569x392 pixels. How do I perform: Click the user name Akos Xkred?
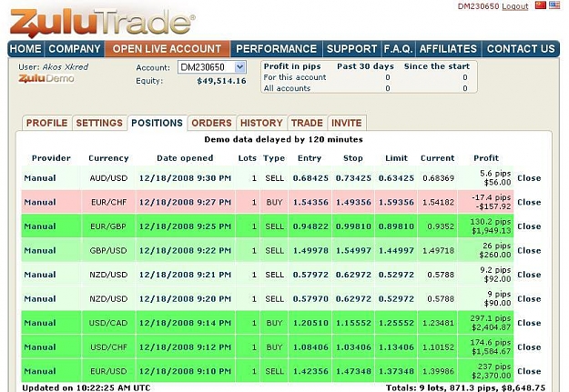(66, 67)
